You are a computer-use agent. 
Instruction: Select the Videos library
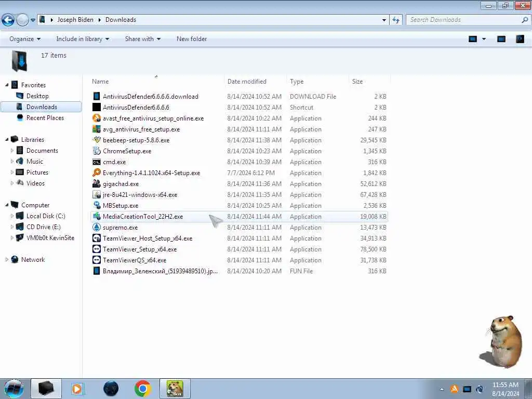click(x=35, y=183)
